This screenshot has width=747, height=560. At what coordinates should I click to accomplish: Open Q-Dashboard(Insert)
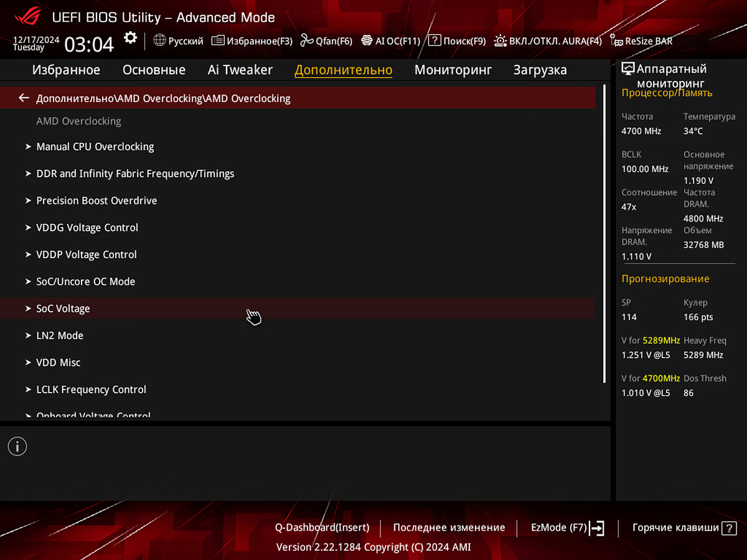coord(322,528)
